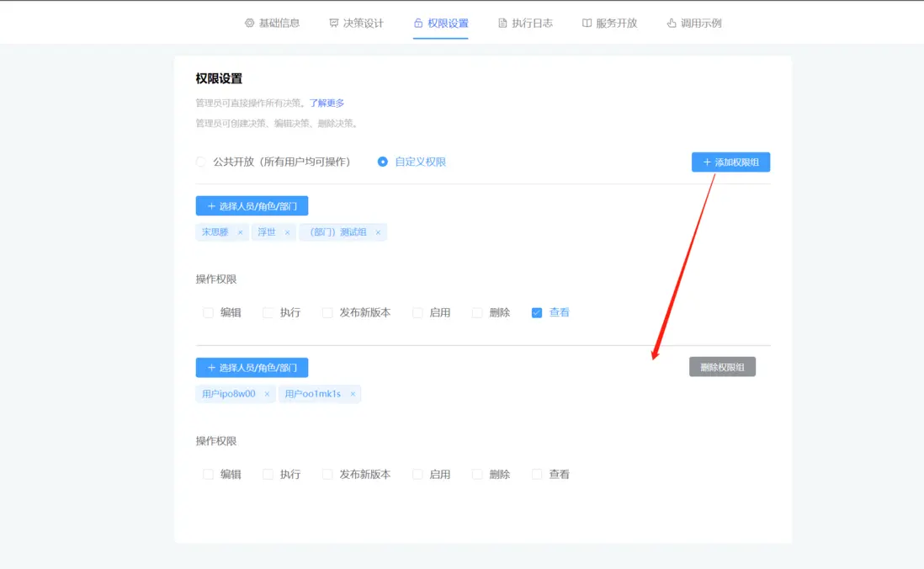
Task: Remove the 用户ipo8w00 tag via x
Action: [267, 393]
